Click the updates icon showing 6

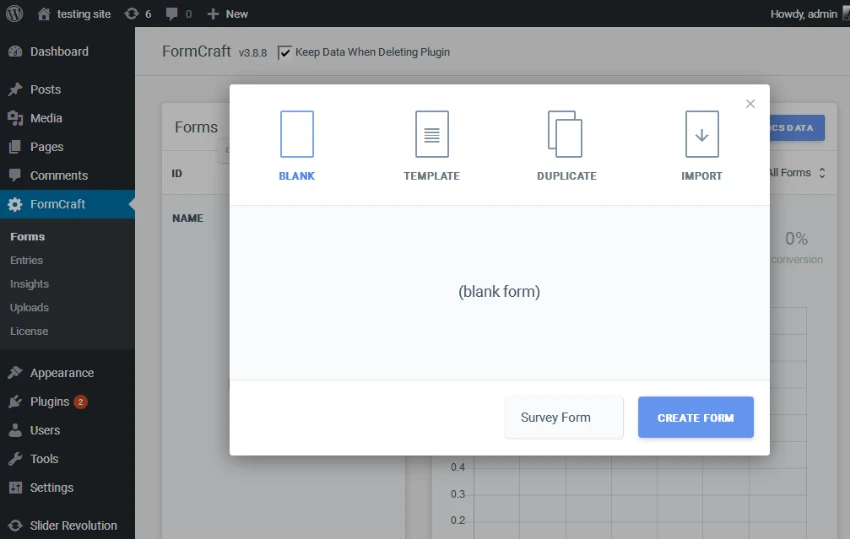(132, 14)
